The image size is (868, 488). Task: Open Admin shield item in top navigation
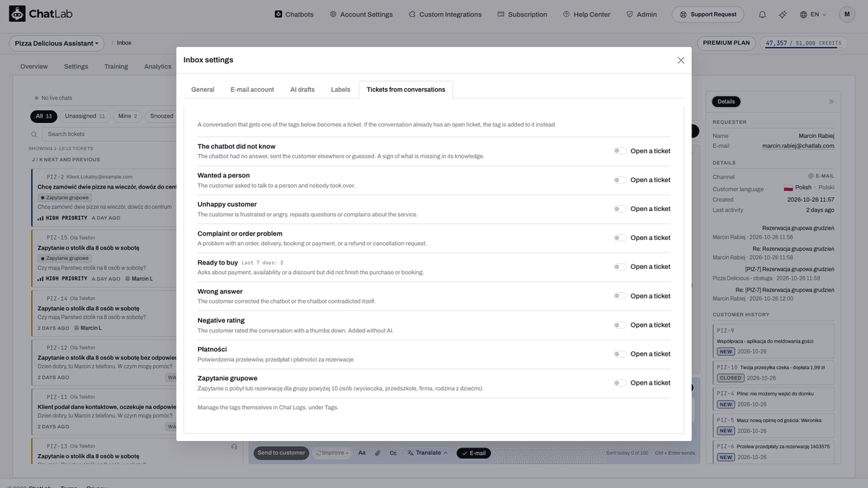[641, 14]
